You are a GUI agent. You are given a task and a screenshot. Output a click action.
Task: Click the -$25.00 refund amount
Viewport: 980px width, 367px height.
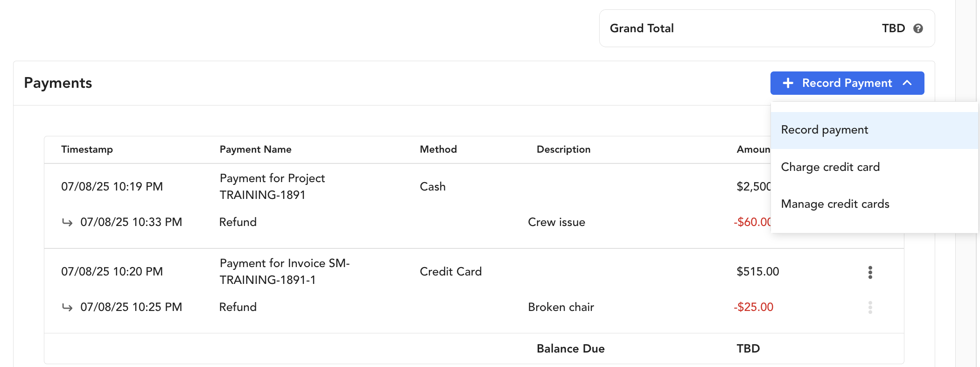click(x=753, y=307)
